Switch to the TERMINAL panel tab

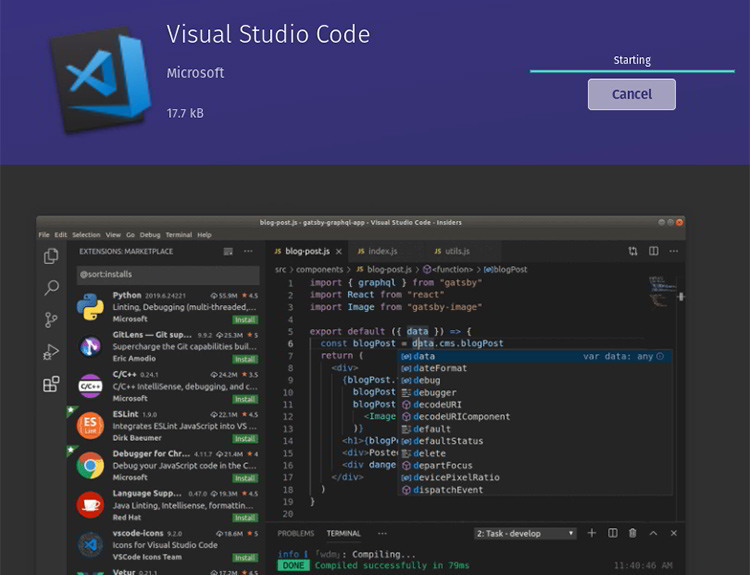(343, 533)
